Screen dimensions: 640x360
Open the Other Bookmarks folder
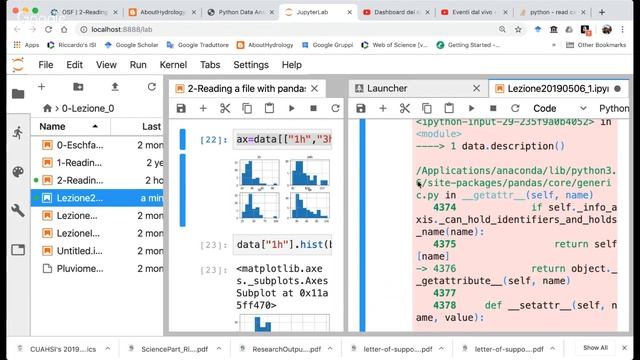point(596,45)
